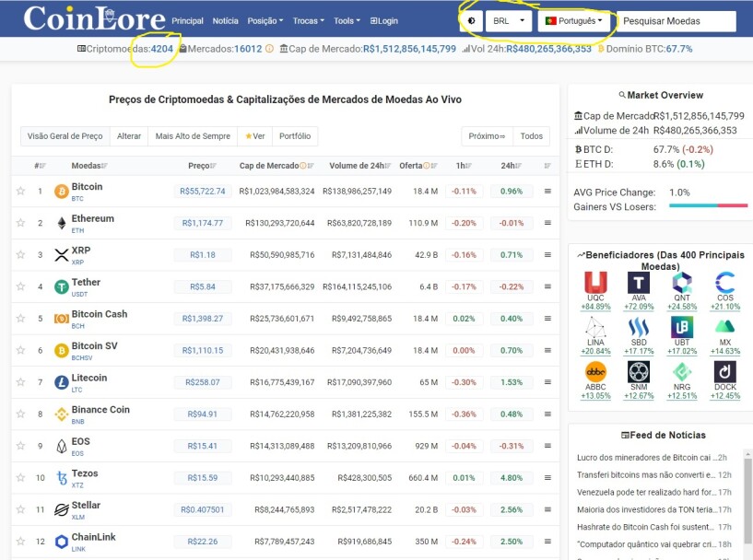
Task: Click the Pesquisar Moedas search field
Action: pyautogui.click(x=677, y=21)
